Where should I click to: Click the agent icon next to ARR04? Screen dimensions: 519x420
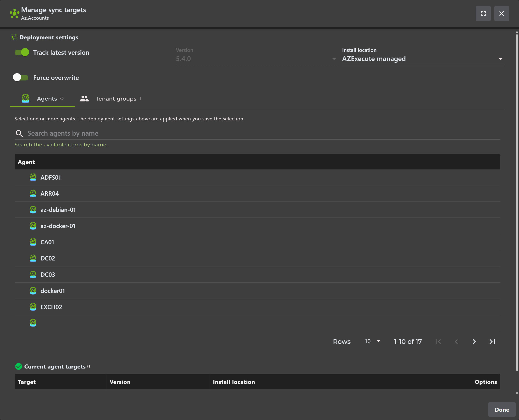point(33,193)
